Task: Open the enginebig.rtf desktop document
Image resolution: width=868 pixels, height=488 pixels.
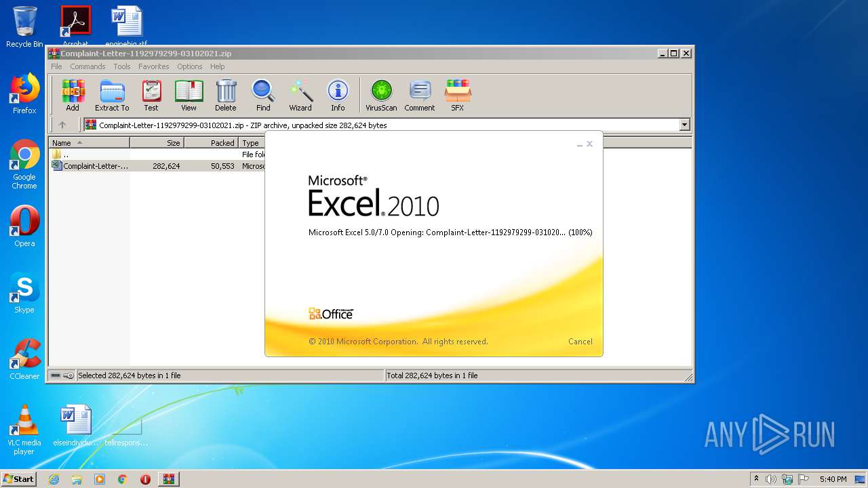Action: [126, 26]
